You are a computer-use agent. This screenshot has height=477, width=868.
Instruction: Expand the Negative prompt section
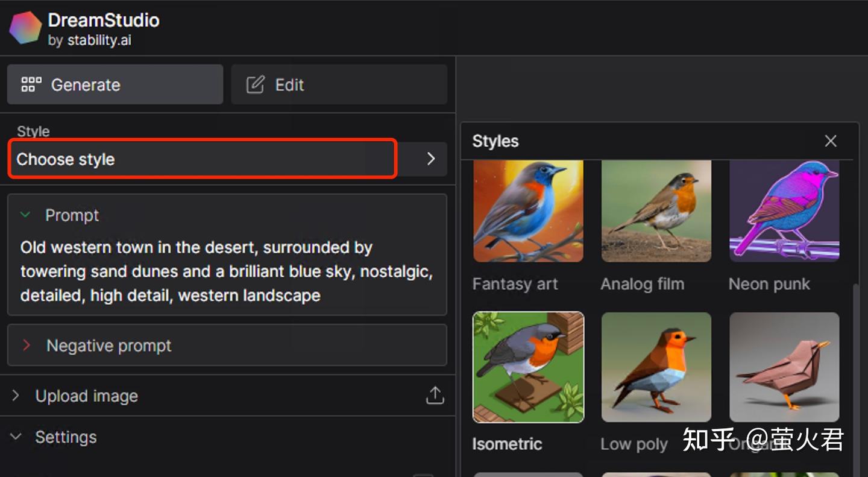pyautogui.click(x=108, y=345)
